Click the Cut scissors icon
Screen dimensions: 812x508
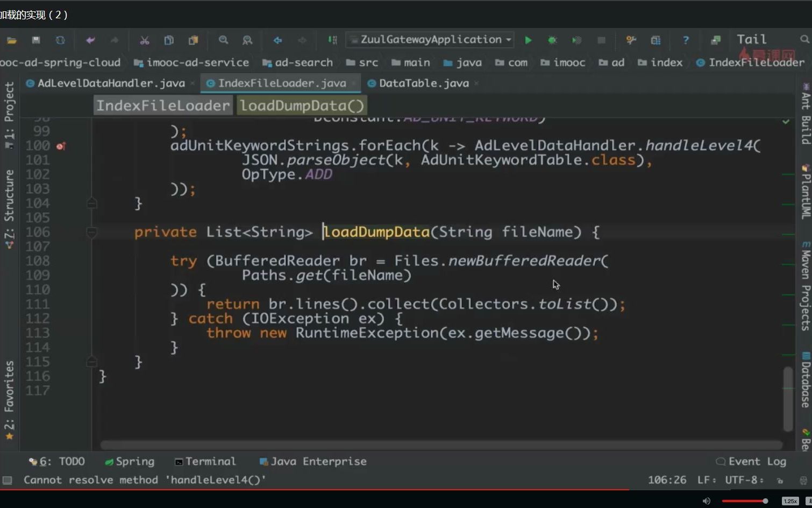tap(144, 40)
